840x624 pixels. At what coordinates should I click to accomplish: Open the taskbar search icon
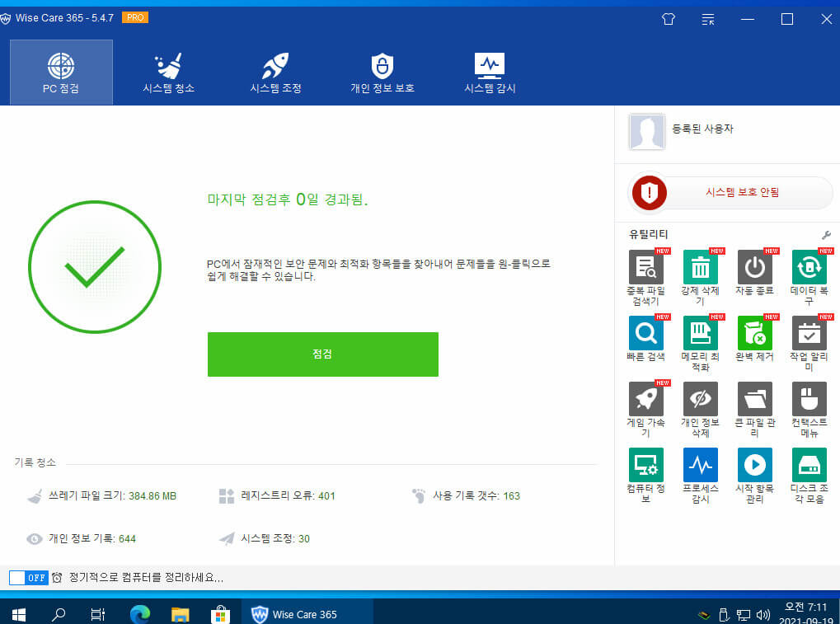click(59, 614)
